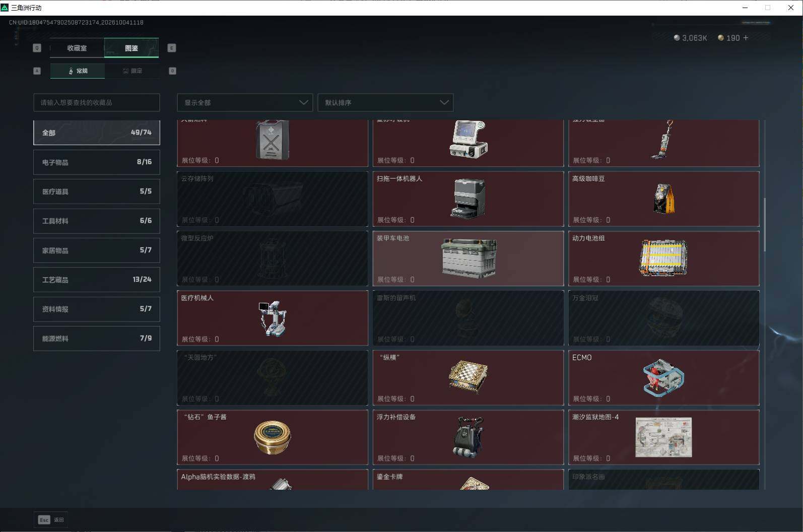Click the 高级咖啡豆 coffee bag image
The width and height of the screenshot is (803, 532).
click(664, 198)
